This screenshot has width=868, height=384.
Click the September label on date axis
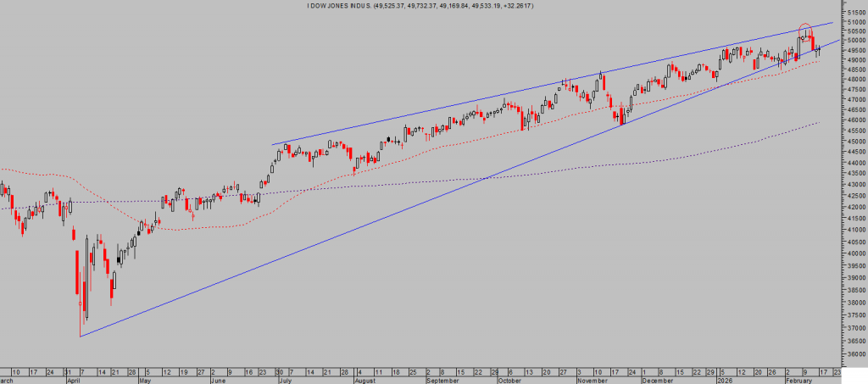pyautogui.click(x=442, y=381)
